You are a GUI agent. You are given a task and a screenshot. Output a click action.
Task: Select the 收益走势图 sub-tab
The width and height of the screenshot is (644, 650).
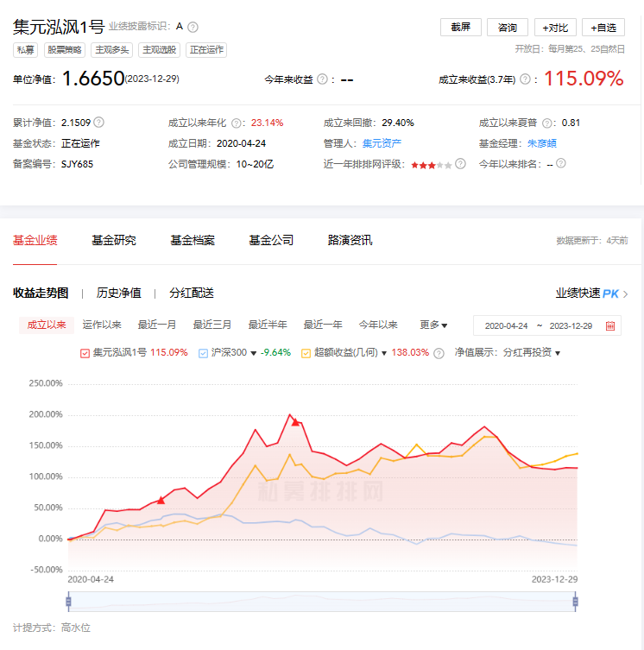(41, 293)
